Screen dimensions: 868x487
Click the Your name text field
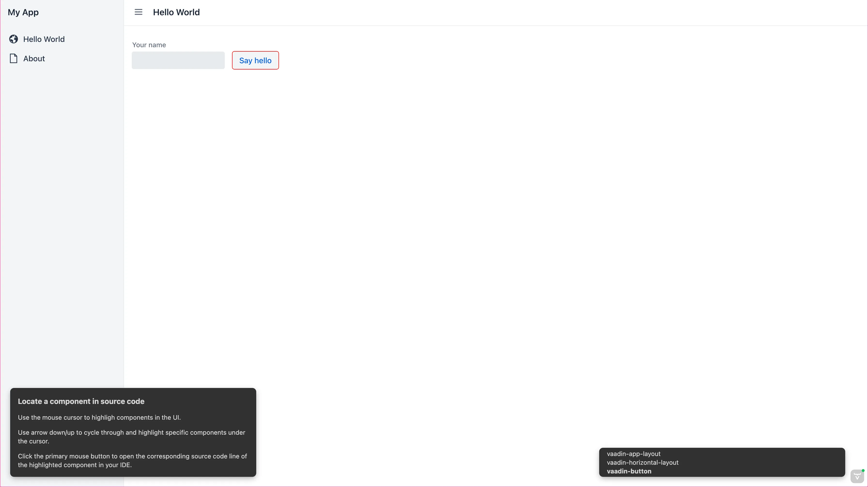click(178, 60)
